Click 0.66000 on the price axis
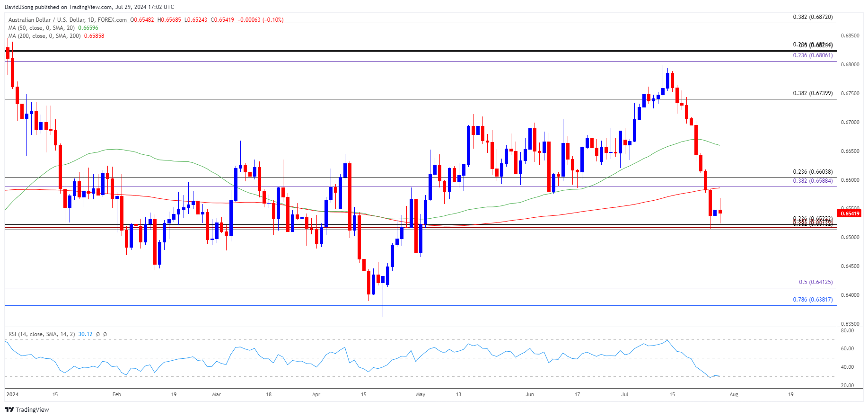Viewport: 868px width, 418px height. pos(850,180)
